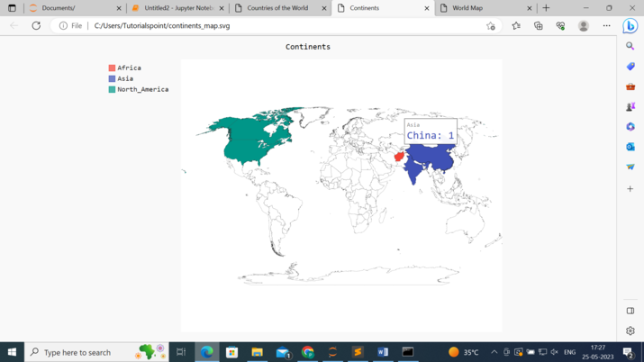Image resolution: width=644 pixels, height=362 pixels.
Task: Click the sidebar Search magnifier icon
Action: point(630,46)
